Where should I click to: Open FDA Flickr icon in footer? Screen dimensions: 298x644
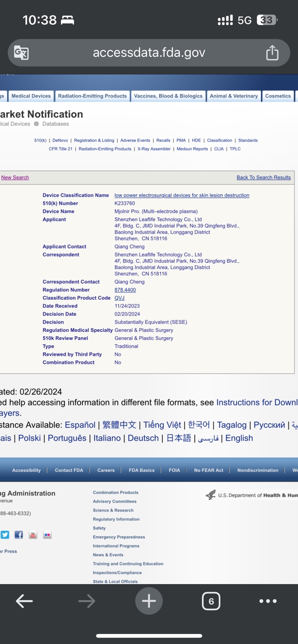(x=47, y=535)
